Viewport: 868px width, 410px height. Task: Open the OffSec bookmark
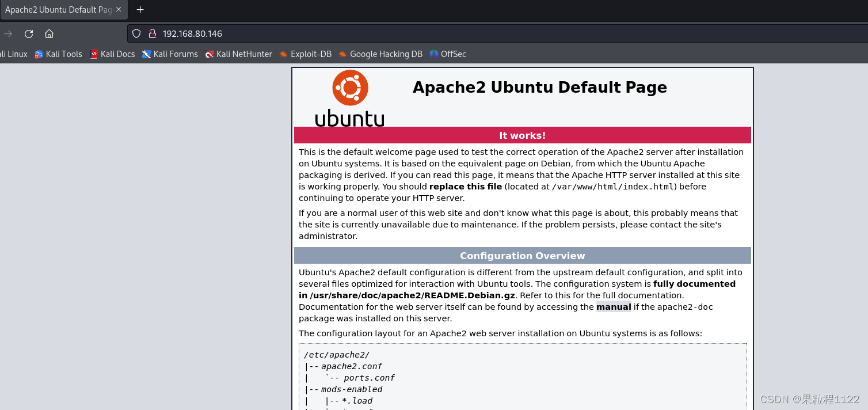coord(448,54)
